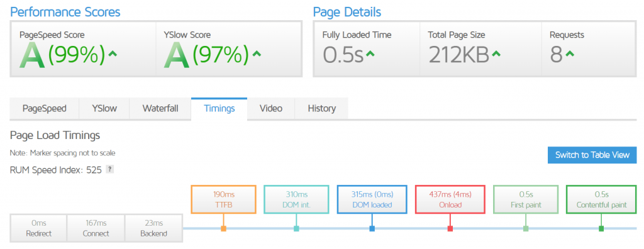Click the Requests value 8
This screenshot has height=249, width=644.
click(x=556, y=55)
